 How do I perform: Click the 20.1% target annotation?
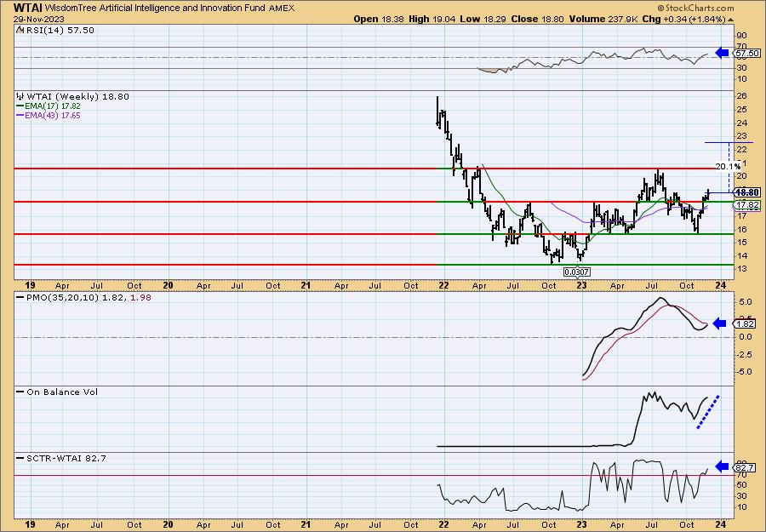pos(728,167)
